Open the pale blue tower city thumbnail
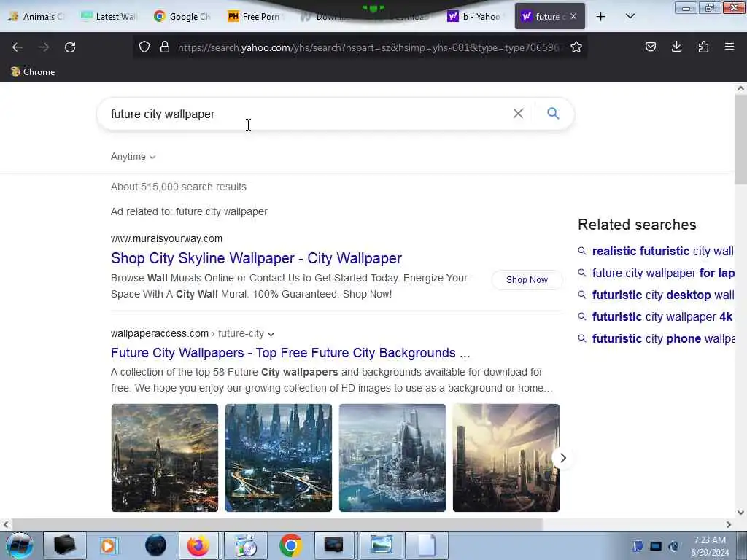Screen dimensions: 747x560 pyautogui.click(x=392, y=458)
